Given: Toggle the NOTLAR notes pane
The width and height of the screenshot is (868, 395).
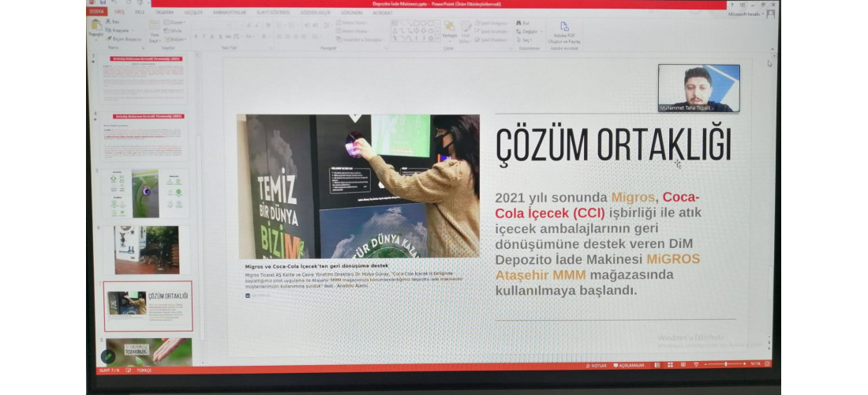Looking at the screenshot, I should coord(598,365).
